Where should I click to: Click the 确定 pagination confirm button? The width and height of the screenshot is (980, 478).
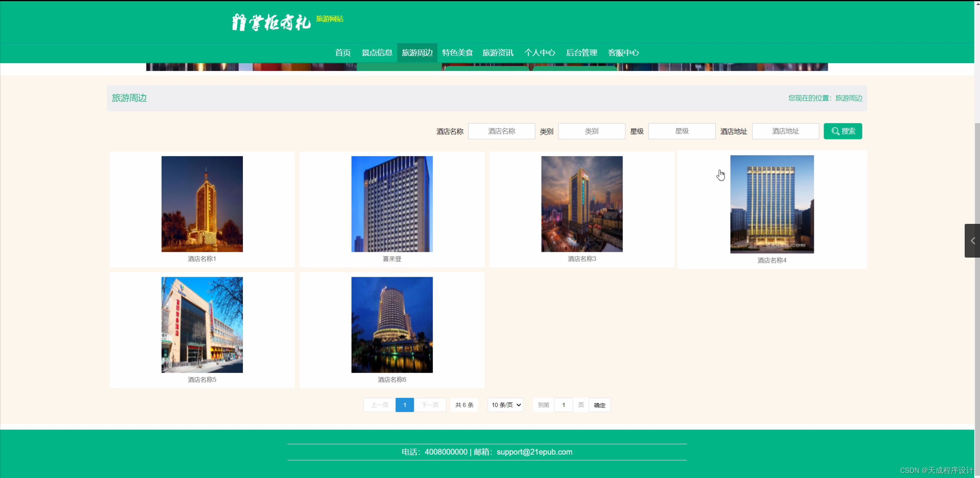599,405
